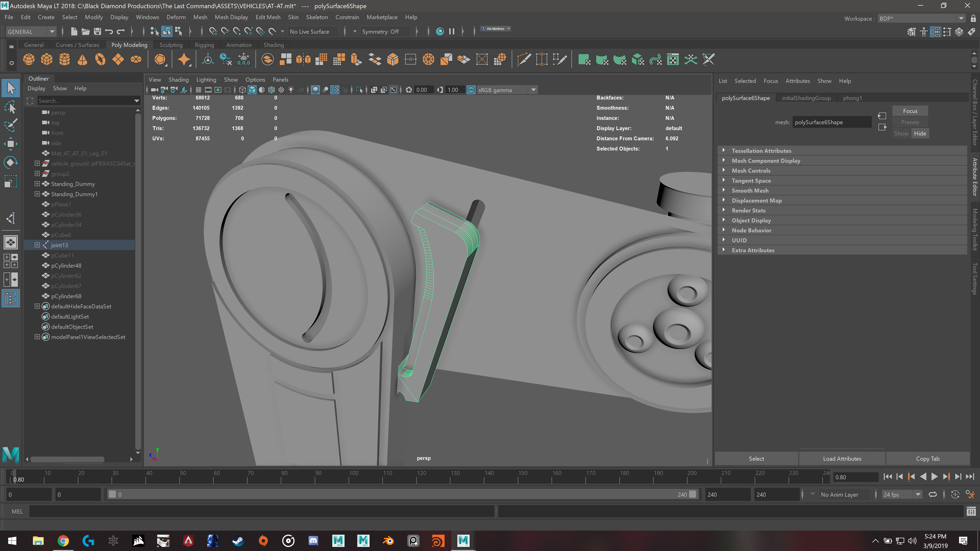Toggle the loop playback button
The width and height of the screenshot is (980, 551).
pyautogui.click(x=933, y=494)
